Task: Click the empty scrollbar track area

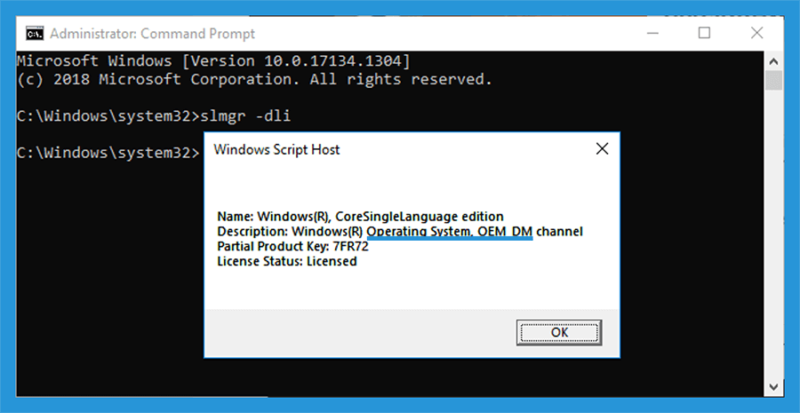Action: tap(773, 234)
